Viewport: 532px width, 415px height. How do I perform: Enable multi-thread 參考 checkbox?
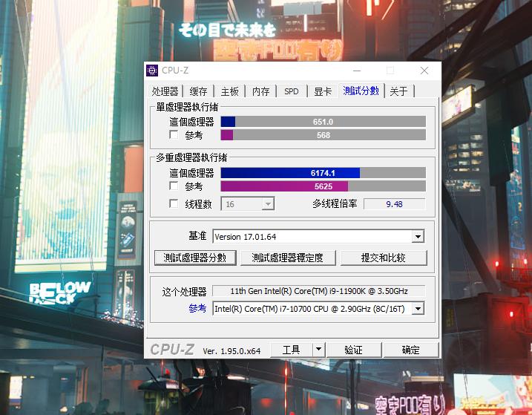[174, 186]
